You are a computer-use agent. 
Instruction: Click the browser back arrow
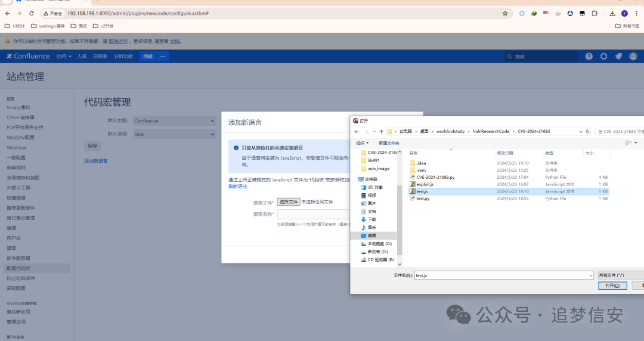coord(7,14)
